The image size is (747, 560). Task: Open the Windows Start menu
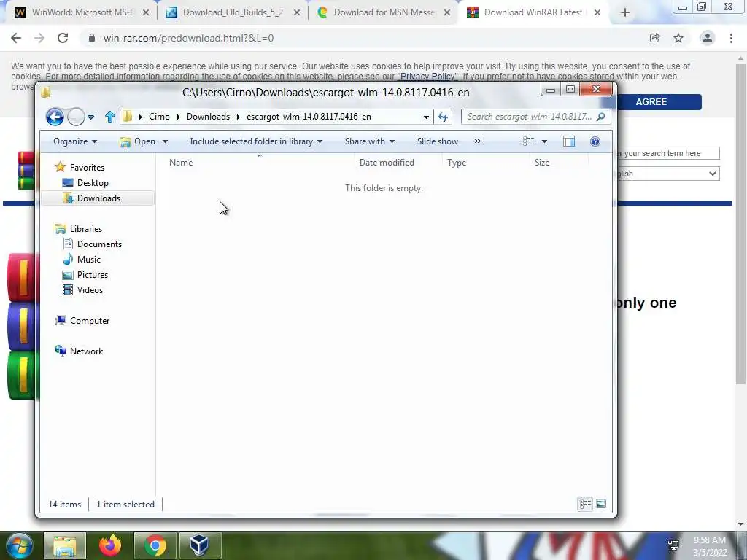click(19, 545)
